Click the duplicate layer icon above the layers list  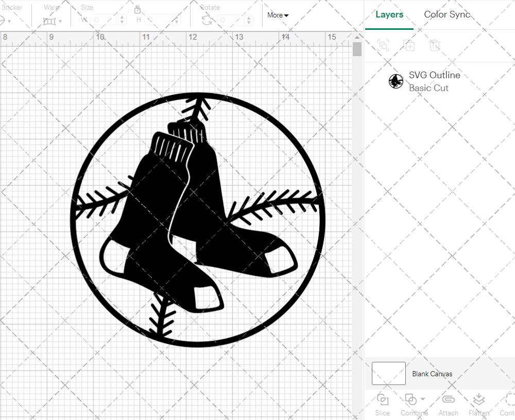[409, 45]
